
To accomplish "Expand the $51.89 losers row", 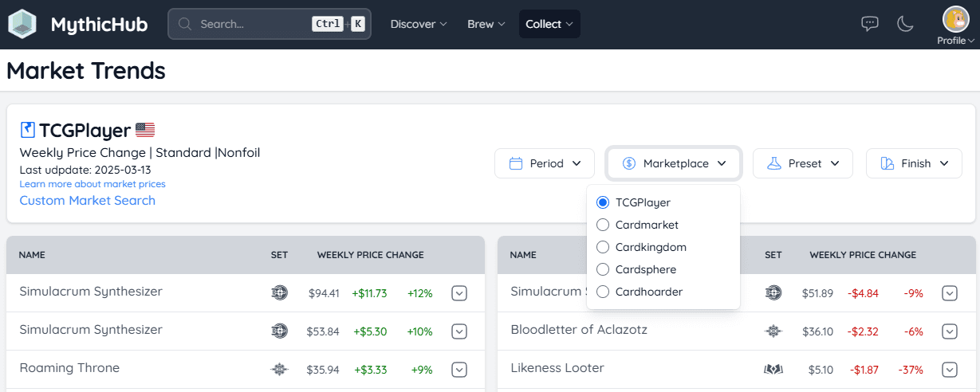I will 949,293.
